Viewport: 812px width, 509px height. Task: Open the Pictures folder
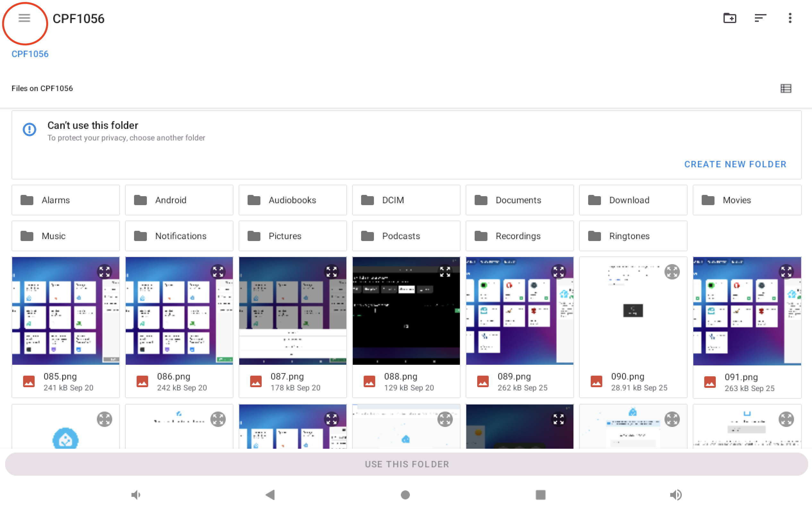[x=292, y=236]
